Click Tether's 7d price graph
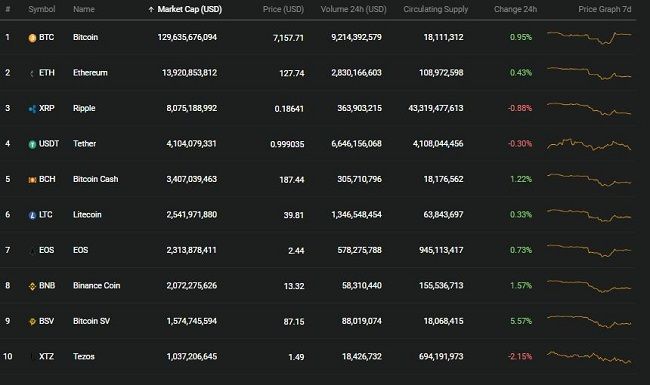650x385 pixels. [589, 144]
